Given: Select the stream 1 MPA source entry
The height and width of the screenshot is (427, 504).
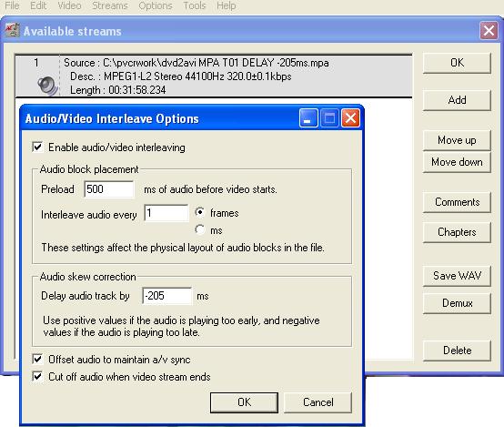Looking at the screenshot, I should 214,76.
